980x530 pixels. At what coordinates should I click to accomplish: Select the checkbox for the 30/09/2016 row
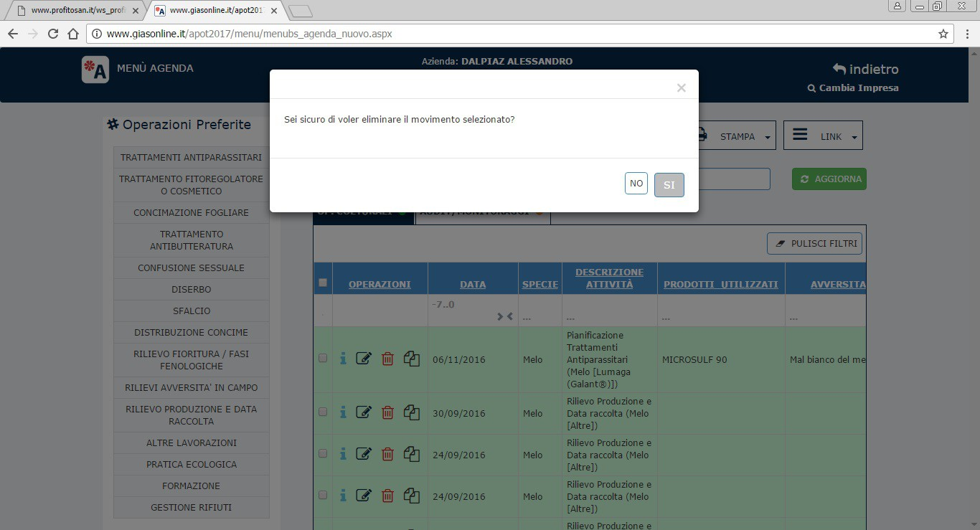(x=323, y=412)
